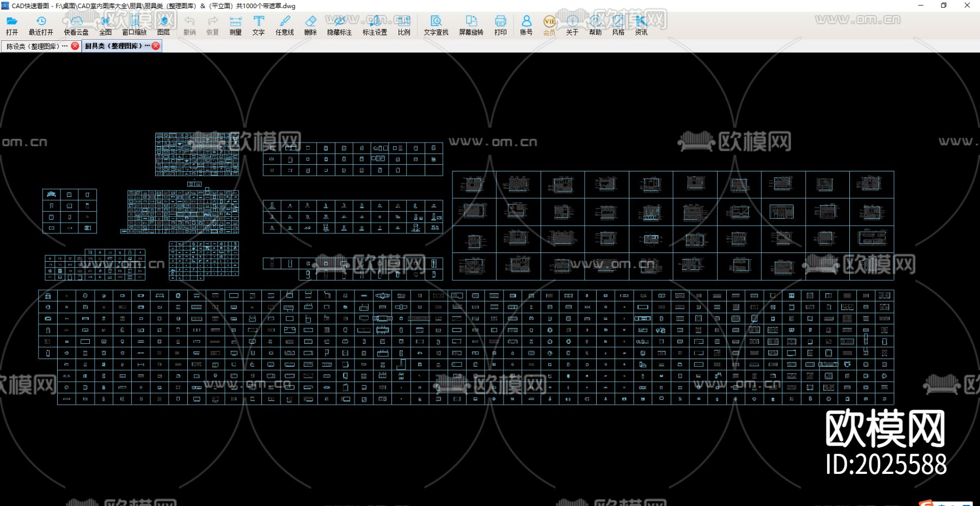
Task: Minimize the CAD快速看图 window
Action: 921,5
